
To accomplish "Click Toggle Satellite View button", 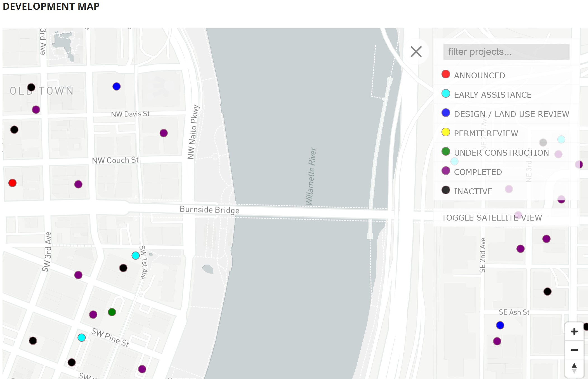I will tap(492, 218).
